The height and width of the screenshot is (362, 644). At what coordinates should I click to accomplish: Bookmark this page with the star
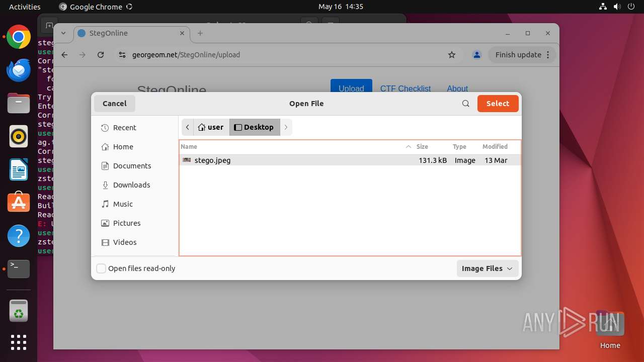click(x=452, y=55)
